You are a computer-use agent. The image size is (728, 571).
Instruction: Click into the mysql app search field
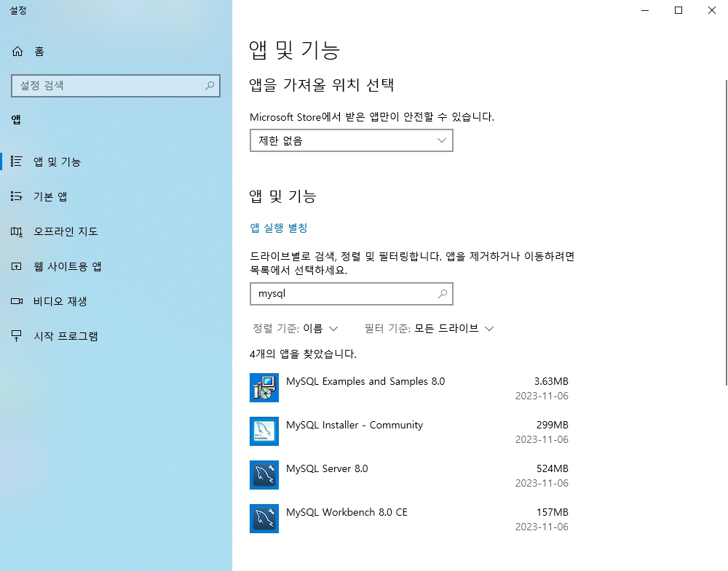[x=352, y=294]
